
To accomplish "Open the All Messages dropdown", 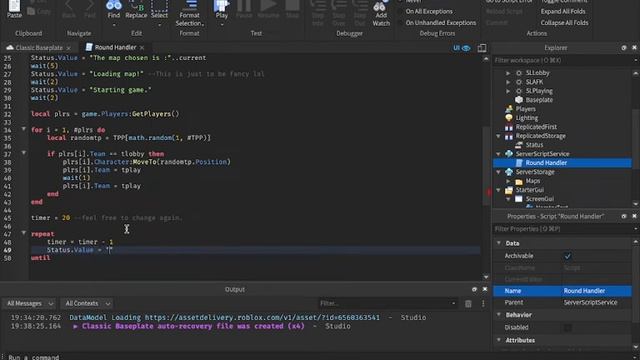I will (x=29, y=304).
